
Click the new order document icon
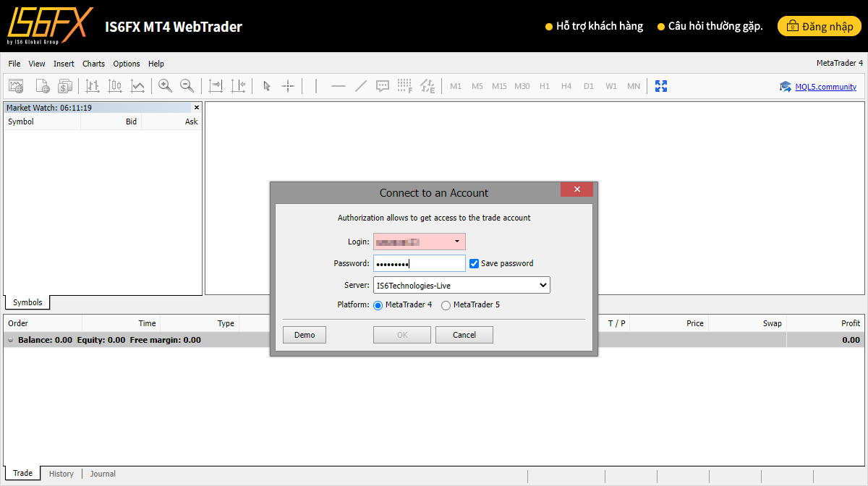tap(42, 86)
